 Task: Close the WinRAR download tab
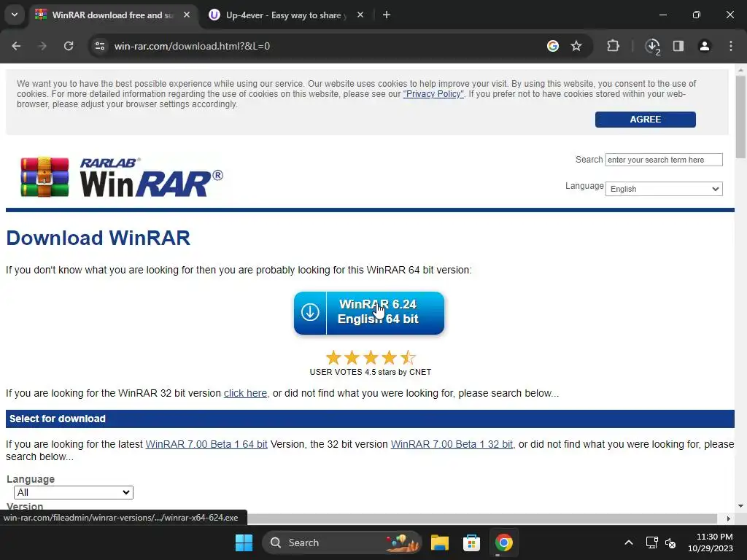coord(187,15)
